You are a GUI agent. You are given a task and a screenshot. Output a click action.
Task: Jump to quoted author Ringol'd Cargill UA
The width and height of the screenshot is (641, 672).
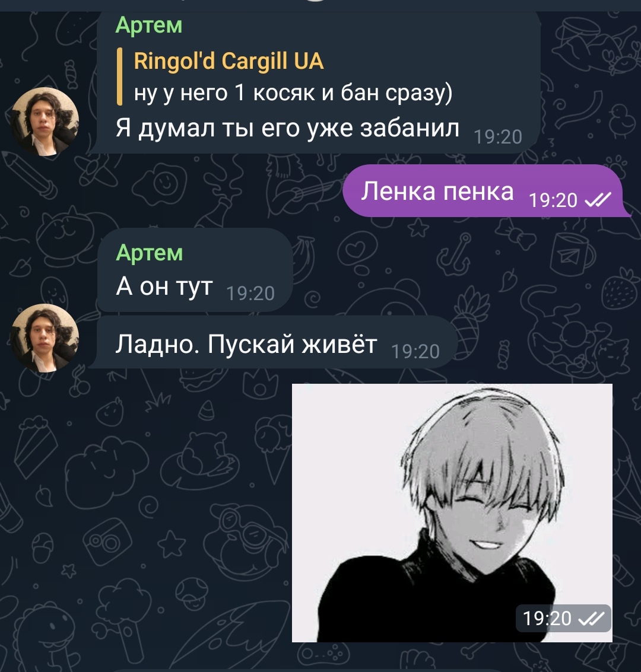pos(229,61)
